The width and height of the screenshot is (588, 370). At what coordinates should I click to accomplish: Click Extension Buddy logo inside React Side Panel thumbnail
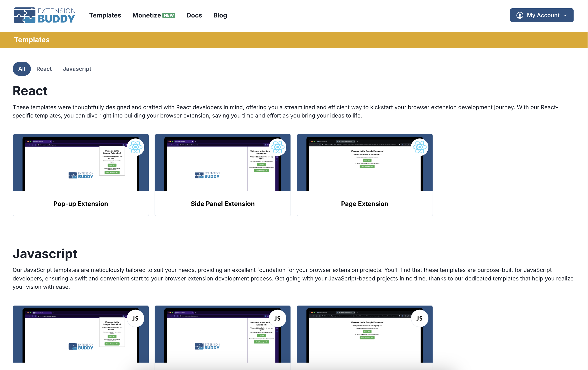tap(207, 175)
